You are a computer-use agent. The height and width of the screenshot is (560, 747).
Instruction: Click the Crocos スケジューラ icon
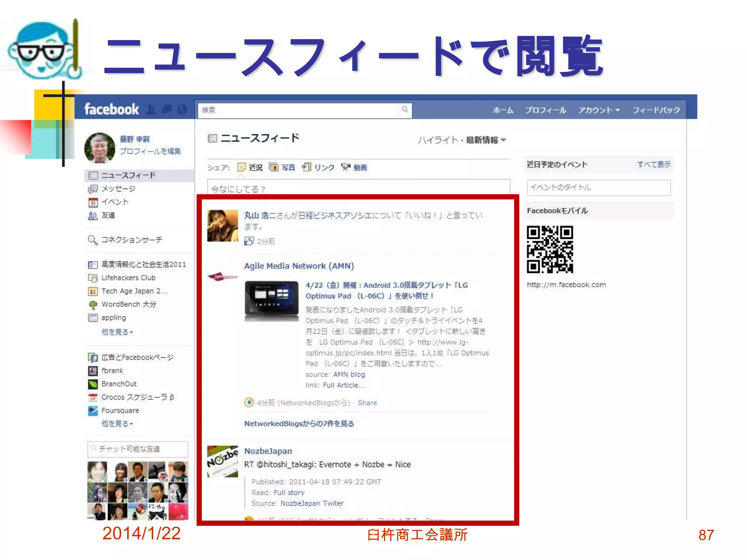click(x=93, y=397)
